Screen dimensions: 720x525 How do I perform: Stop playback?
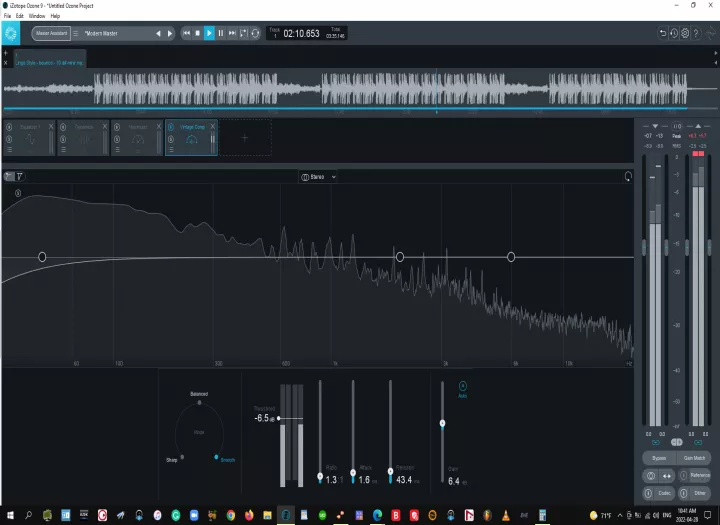pyautogui.click(x=197, y=33)
